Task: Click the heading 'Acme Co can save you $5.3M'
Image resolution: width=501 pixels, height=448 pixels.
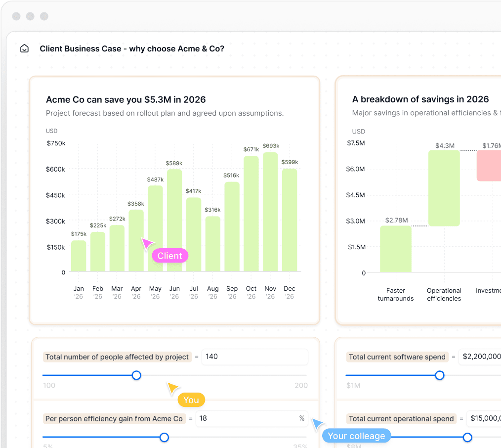Action: click(x=126, y=99)
